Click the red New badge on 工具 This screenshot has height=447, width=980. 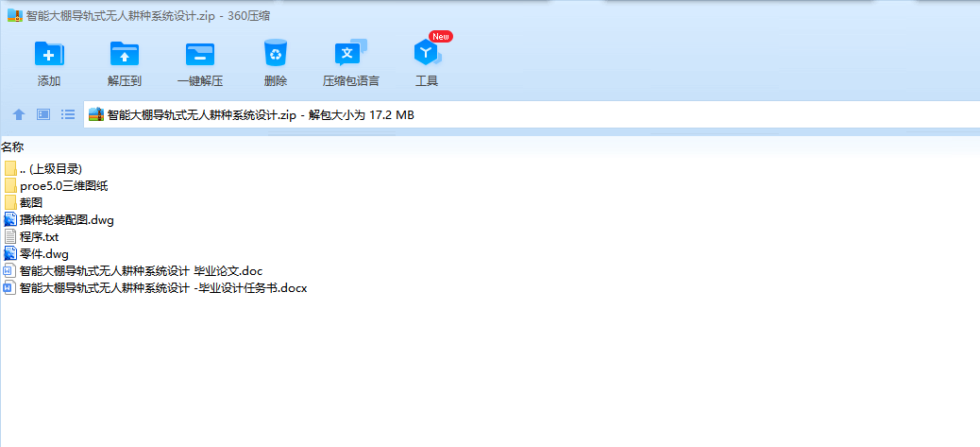click(x=441, y=36)
